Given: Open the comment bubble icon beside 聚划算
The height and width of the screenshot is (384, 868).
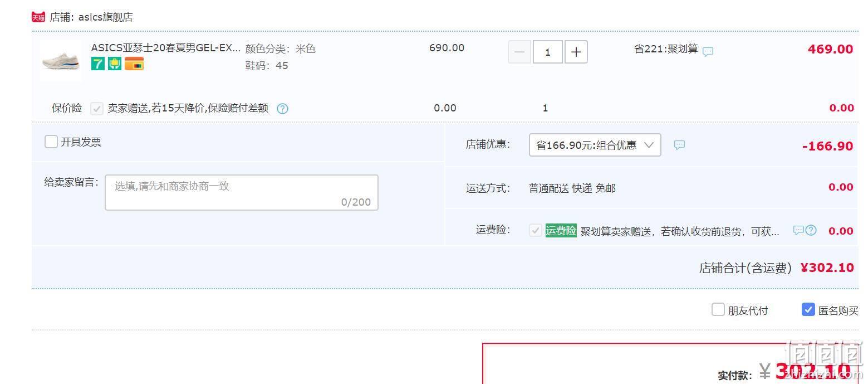Looking at the screenshot, I should click(x=708, y=51).
